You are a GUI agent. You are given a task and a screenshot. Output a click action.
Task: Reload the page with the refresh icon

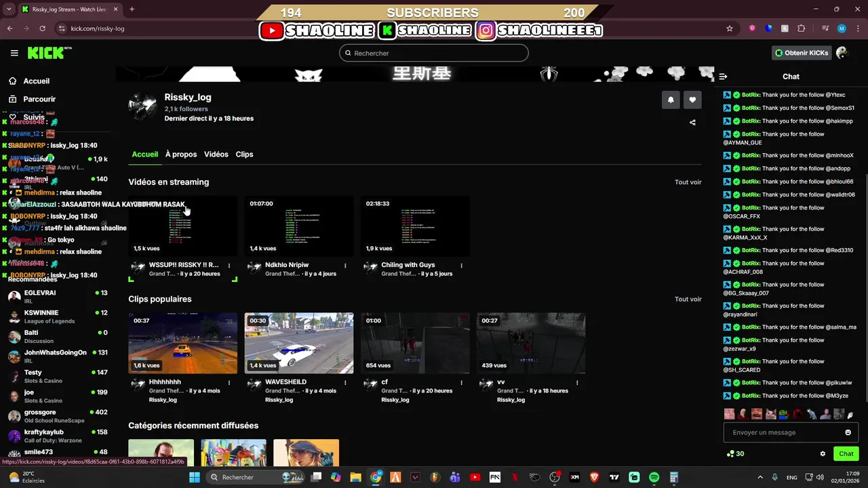42,28
